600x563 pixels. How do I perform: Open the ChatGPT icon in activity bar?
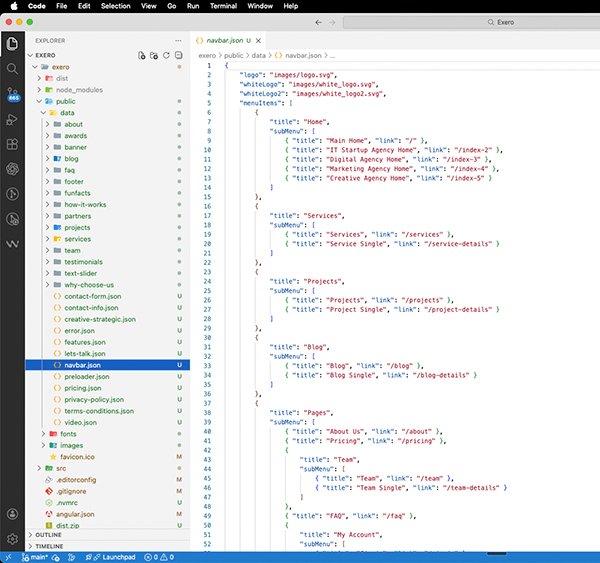12,169
